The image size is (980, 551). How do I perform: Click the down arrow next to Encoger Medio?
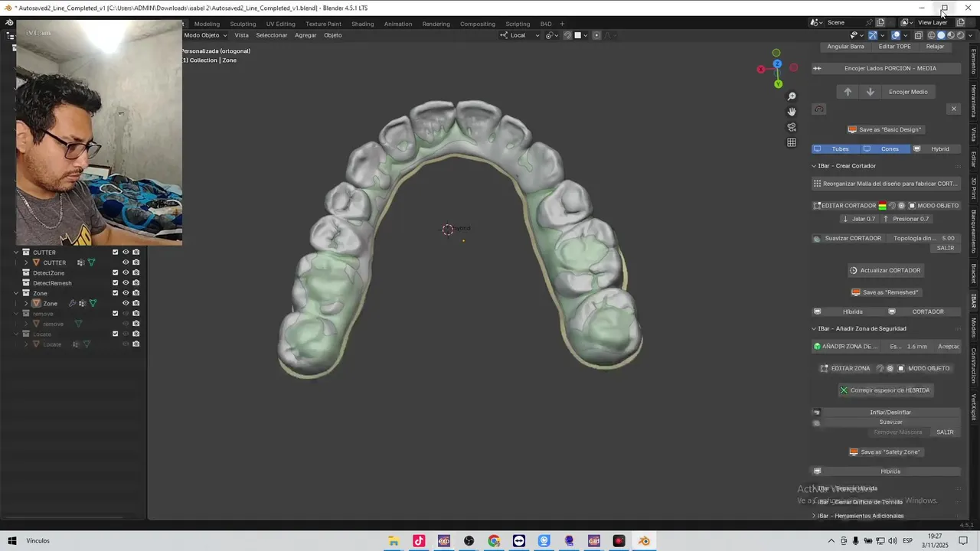coord(870,92)
